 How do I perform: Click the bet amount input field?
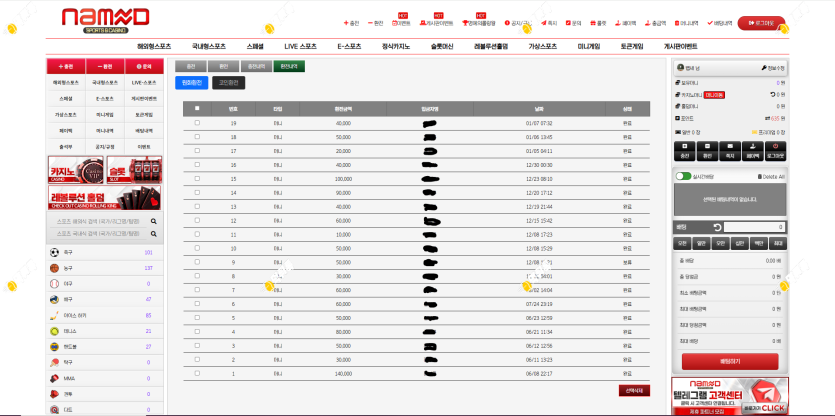[755, 227]
